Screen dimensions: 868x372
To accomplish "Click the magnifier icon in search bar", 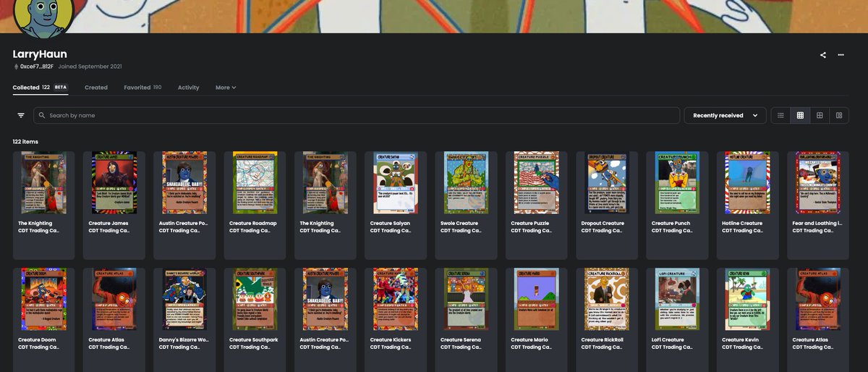I will 42,115.
